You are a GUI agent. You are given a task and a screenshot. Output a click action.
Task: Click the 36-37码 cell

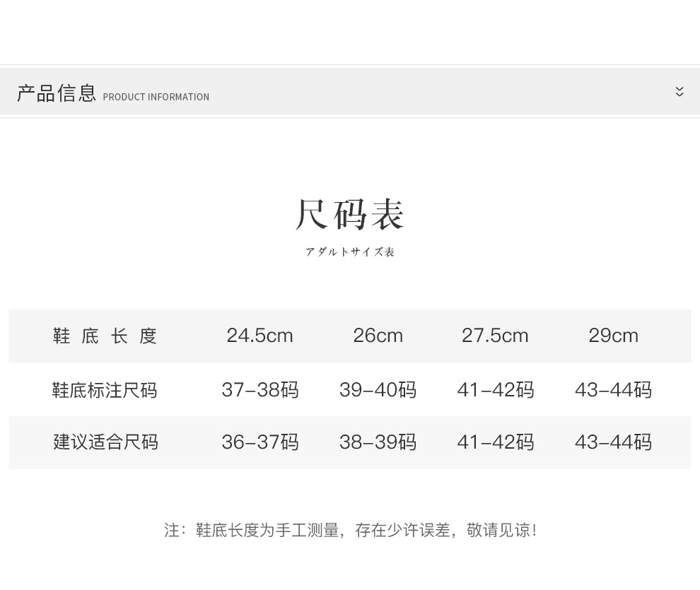[x=260, y=442]
